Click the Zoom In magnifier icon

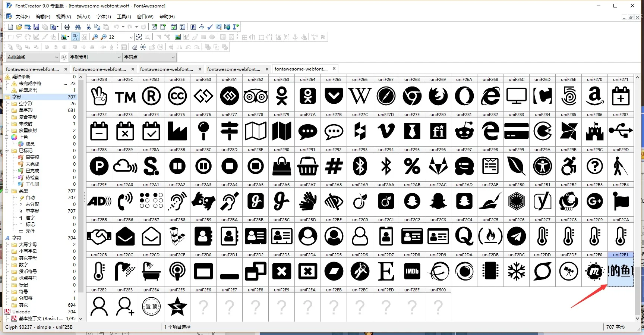95,37
